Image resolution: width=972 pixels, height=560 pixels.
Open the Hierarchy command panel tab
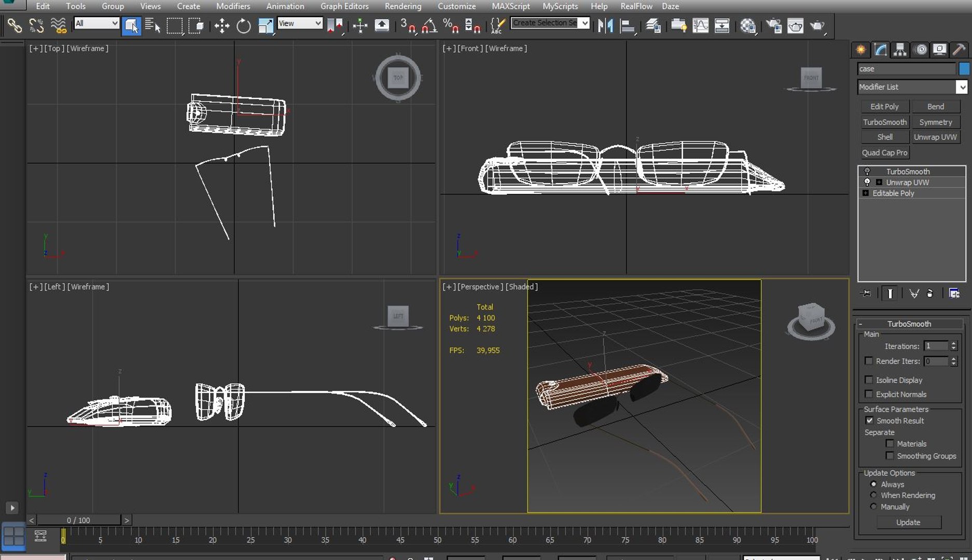click(x=900, y=49)
